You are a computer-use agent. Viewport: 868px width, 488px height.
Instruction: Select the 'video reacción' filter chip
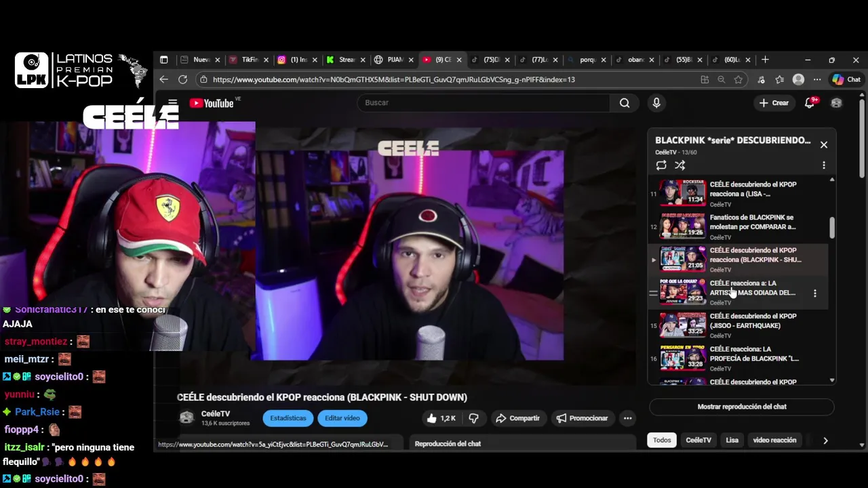(x=774, y=440)
